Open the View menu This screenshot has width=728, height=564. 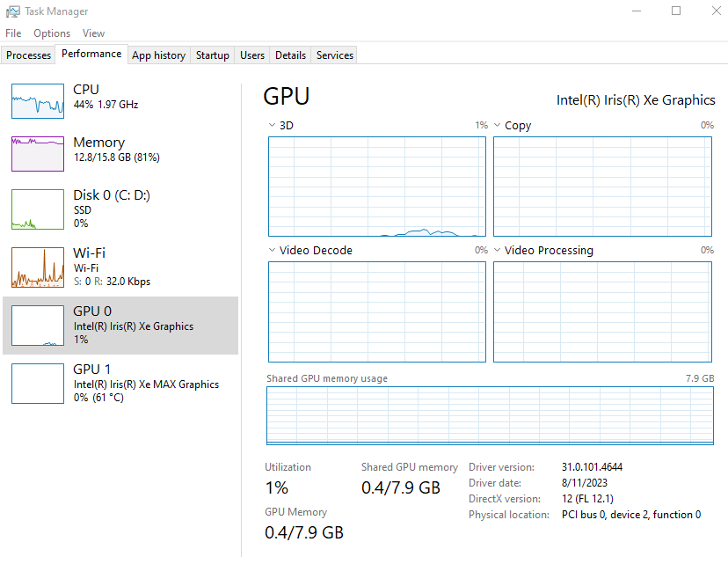click(93, 33)
